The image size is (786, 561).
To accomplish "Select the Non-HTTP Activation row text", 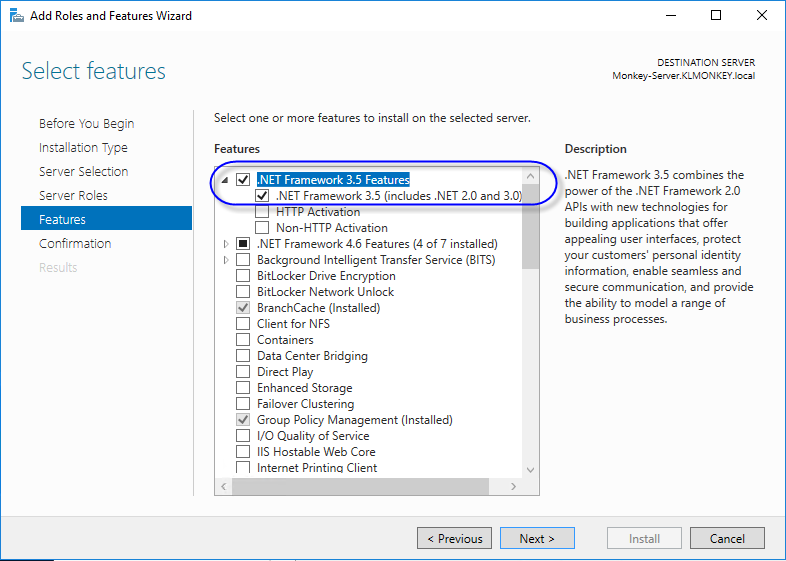I will click(332, 228).
